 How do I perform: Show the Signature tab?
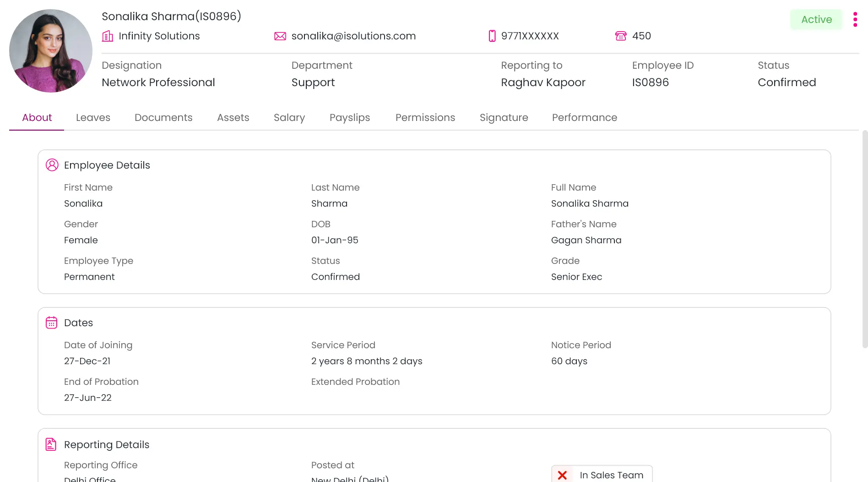pyautogui.click(x=504, y=118)
